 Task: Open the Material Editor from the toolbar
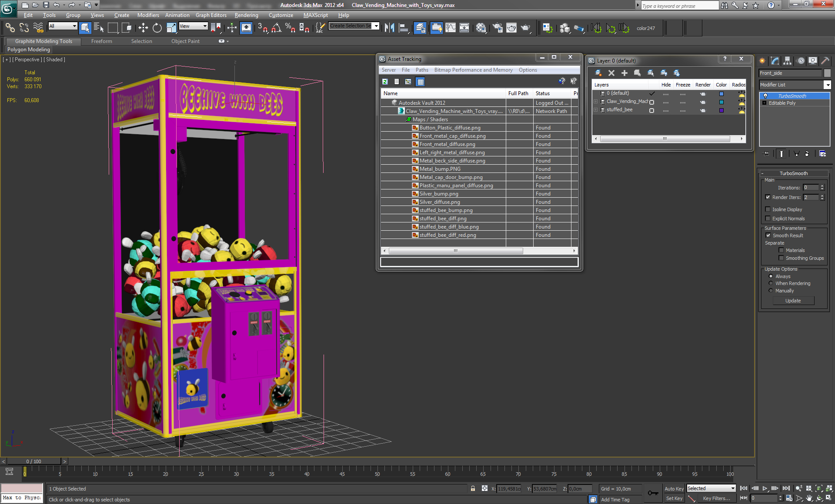click(x=481, y=28)
